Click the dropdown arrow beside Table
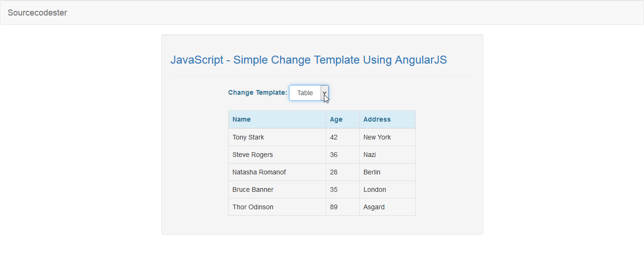Image resolution: width=644 pixels, height=255 pixels. [324, 93]
